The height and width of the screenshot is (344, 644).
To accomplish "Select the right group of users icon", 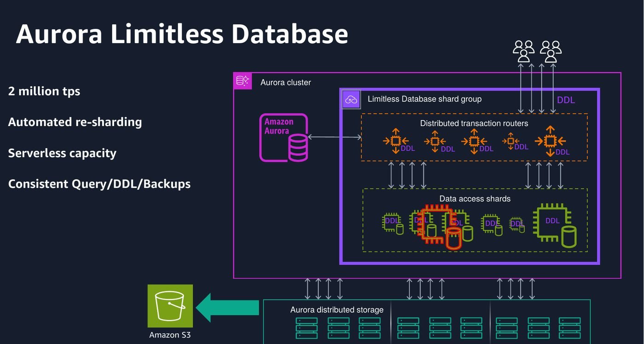I will [551, 51].
